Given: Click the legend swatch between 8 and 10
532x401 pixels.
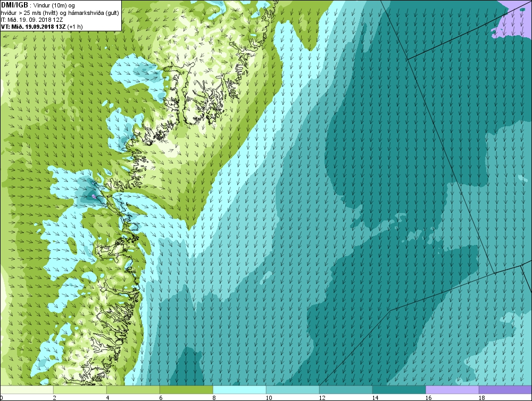Looking at the screenshot, I should pos(239,389).
